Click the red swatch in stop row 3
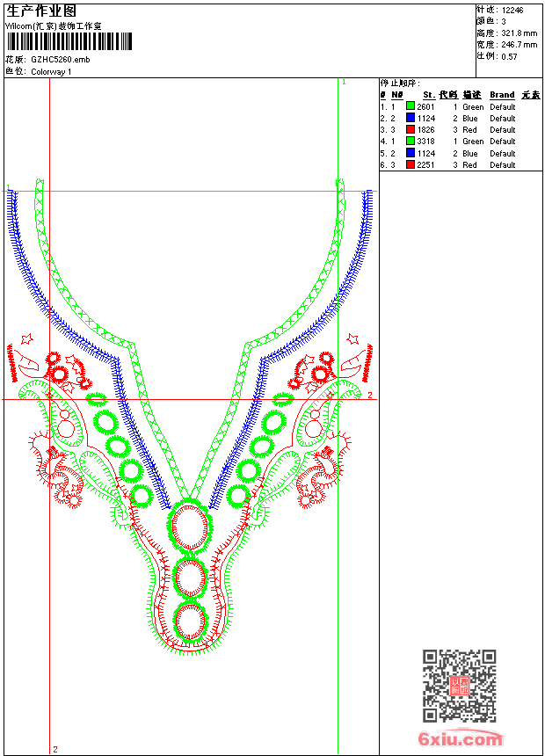Viewport: 545px width, 756px height. [411, 129]
